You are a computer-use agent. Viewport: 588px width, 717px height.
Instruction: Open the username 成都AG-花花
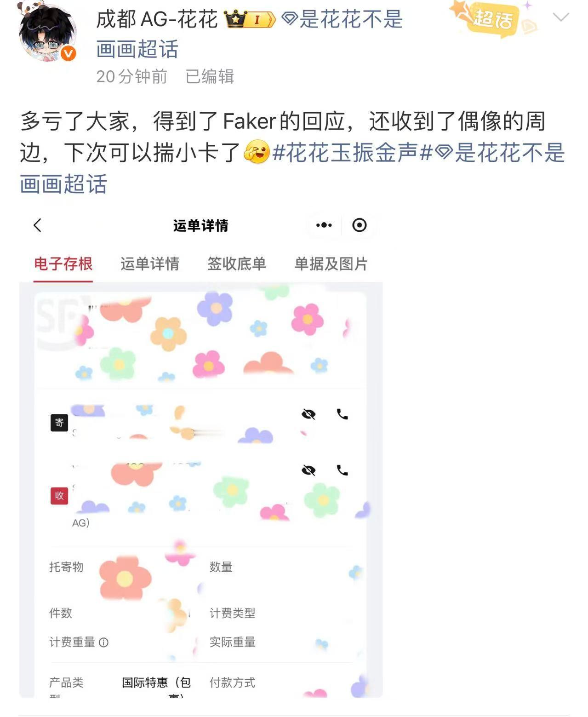(157, 19)
